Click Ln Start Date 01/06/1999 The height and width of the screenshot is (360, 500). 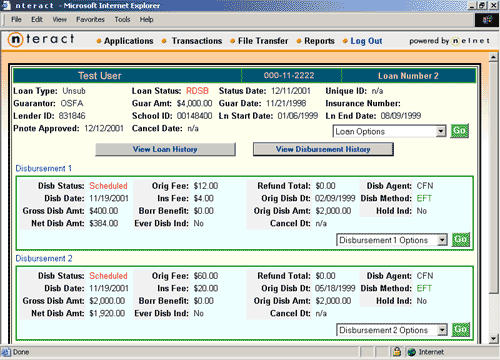pyautogui.click(x=298, y=116)
